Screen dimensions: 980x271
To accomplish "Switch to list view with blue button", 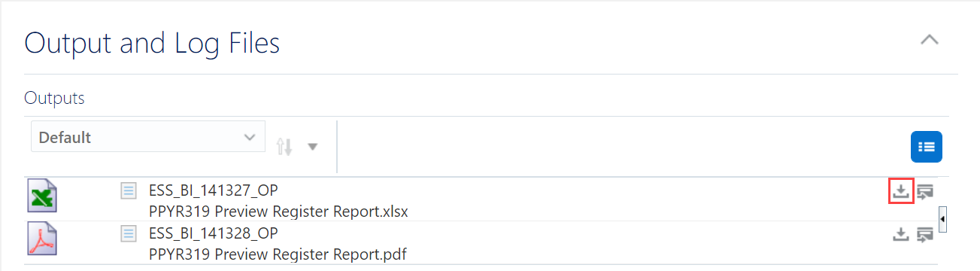I will point(927,147).
